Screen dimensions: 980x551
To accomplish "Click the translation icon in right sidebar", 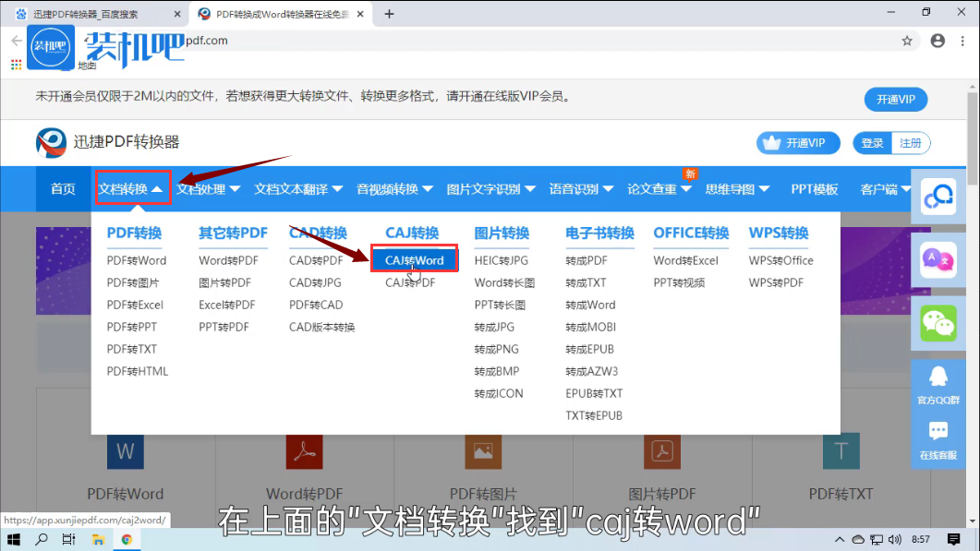I will point(938,259).
